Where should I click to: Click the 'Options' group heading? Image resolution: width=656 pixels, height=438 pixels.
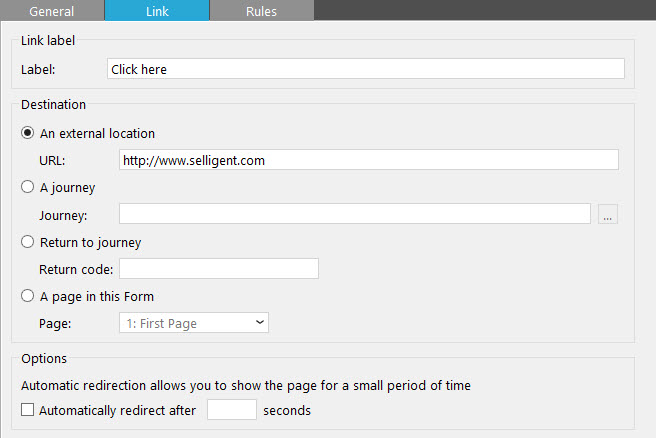coord(44,358)
